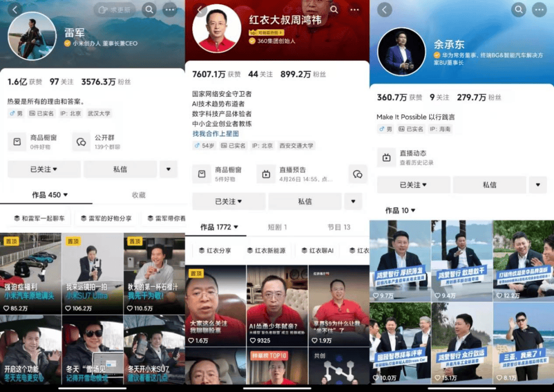Tap 求更新 button on 雷军 profile
This screenshot has height=392, width=554.
pos(115,10)
